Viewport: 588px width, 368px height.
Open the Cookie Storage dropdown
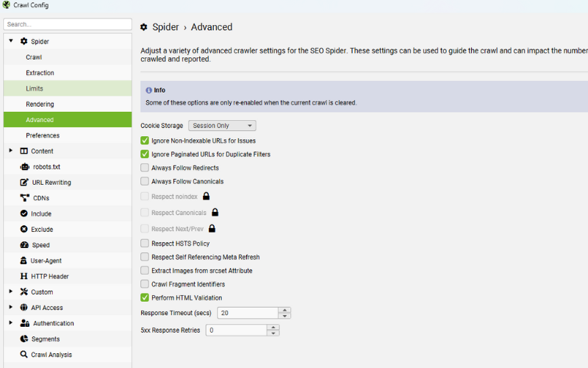222,126
